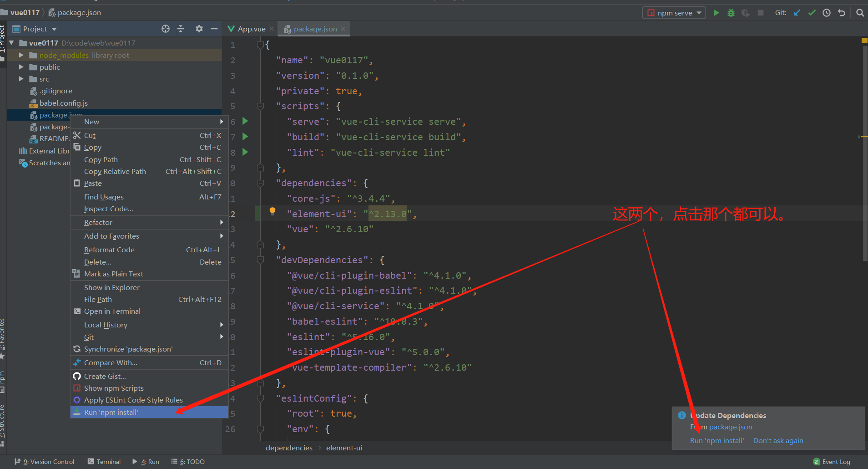Open the Run tool window
Screen dimensions: 868x469
(146, 462)
